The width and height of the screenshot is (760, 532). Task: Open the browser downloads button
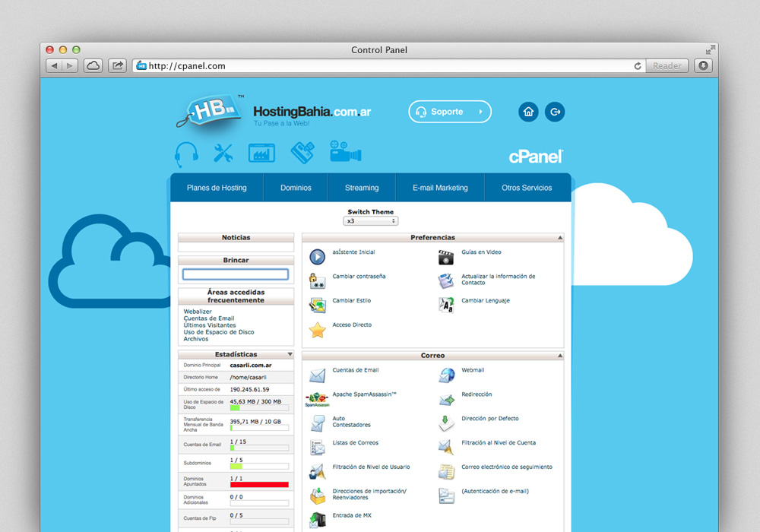[x=703, y=66]
